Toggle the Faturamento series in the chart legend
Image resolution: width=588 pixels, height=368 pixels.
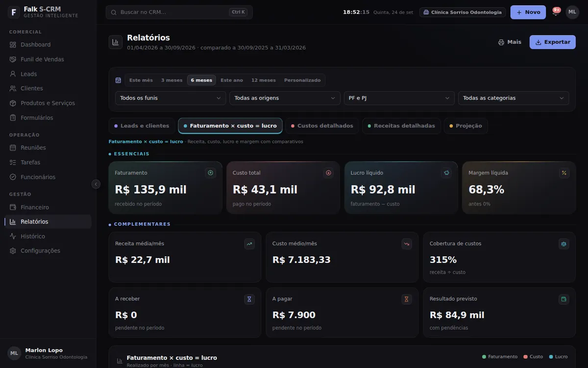point(500,357)
